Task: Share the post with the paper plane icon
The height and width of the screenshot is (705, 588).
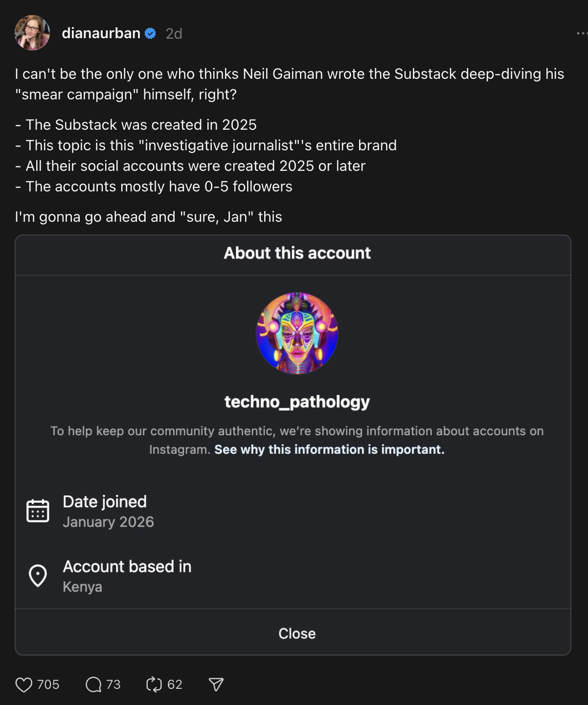Action: click(x=216, y=684)
